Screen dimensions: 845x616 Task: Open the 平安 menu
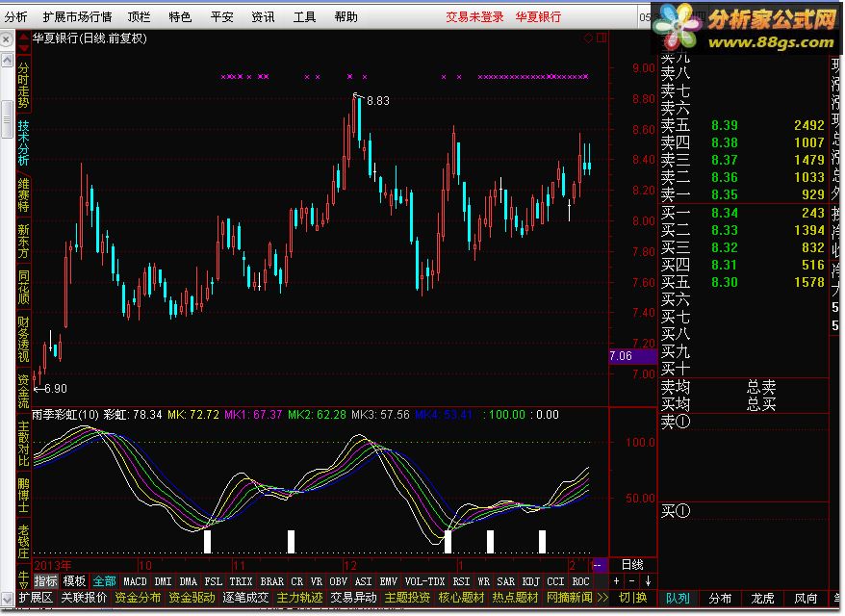tap(221, 17)
